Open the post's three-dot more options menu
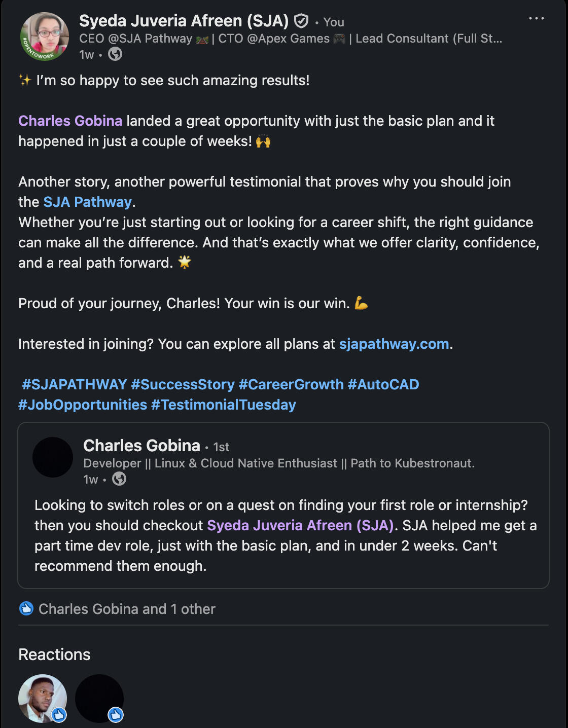568x728 pixels. click(536, 19)
